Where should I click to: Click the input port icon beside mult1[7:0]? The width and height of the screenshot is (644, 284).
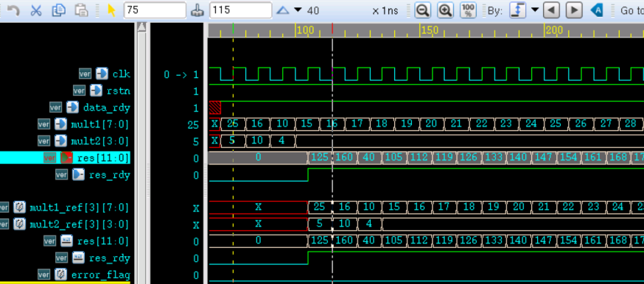[x=60, y=124]
